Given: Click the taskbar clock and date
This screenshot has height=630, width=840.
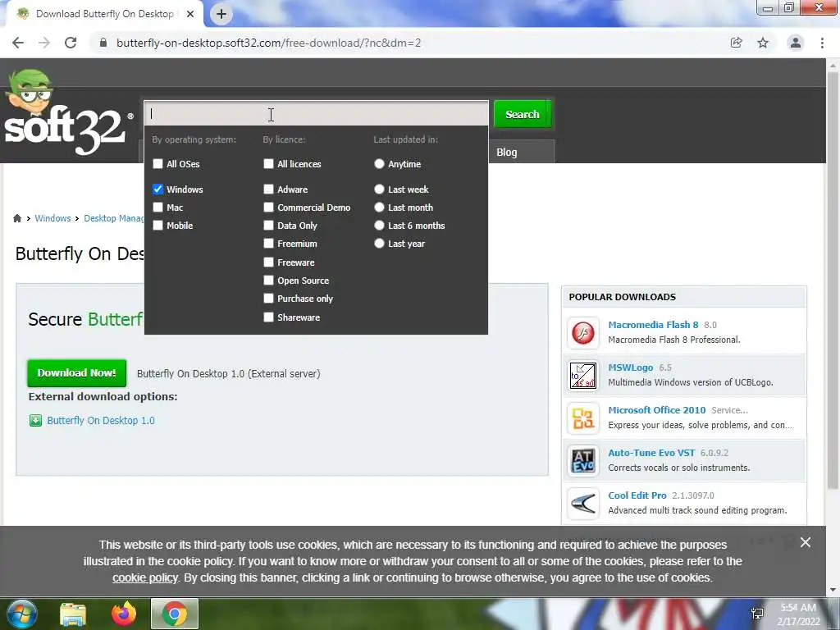Looking at the screenshot, I should (799, 614).
